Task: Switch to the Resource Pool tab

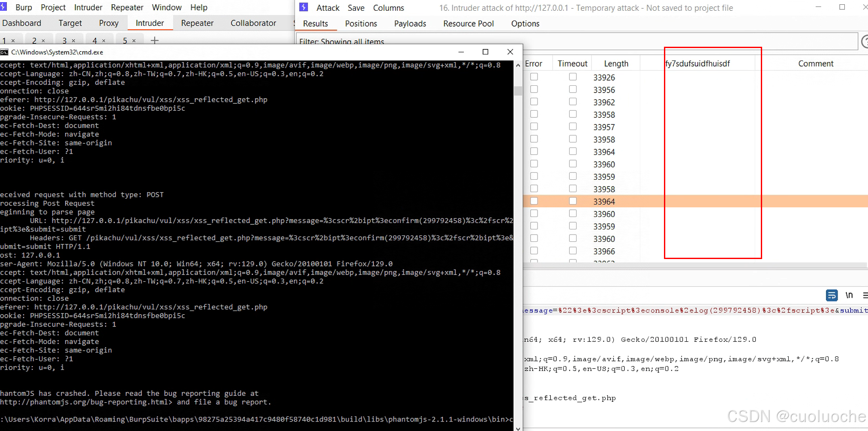Action: (469, 24)
